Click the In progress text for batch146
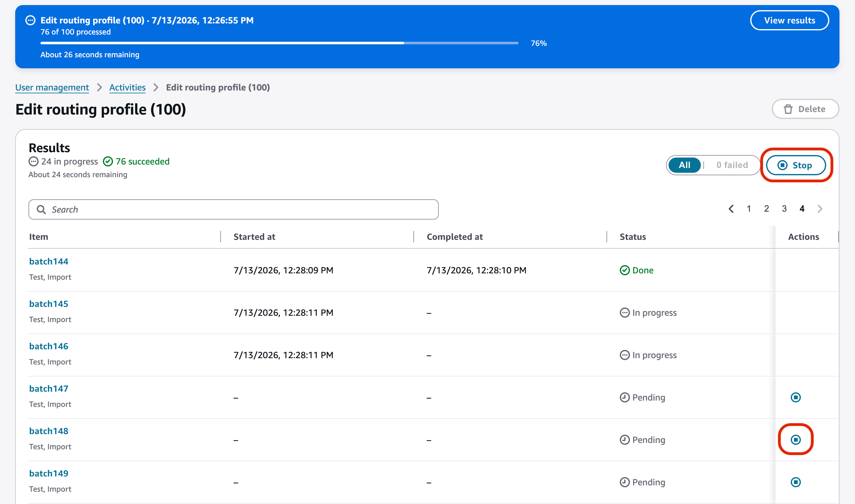The image size is (855, 504). coord(654,355)
